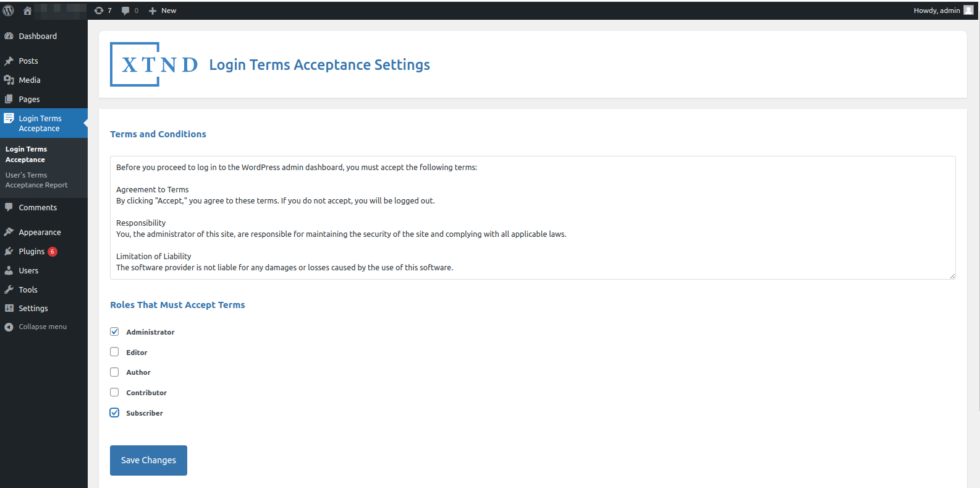Image resolution: width=980 pixels, height=488 pixels.
Task: Click the Plugins plug icon
Action: tap(9, 251)
